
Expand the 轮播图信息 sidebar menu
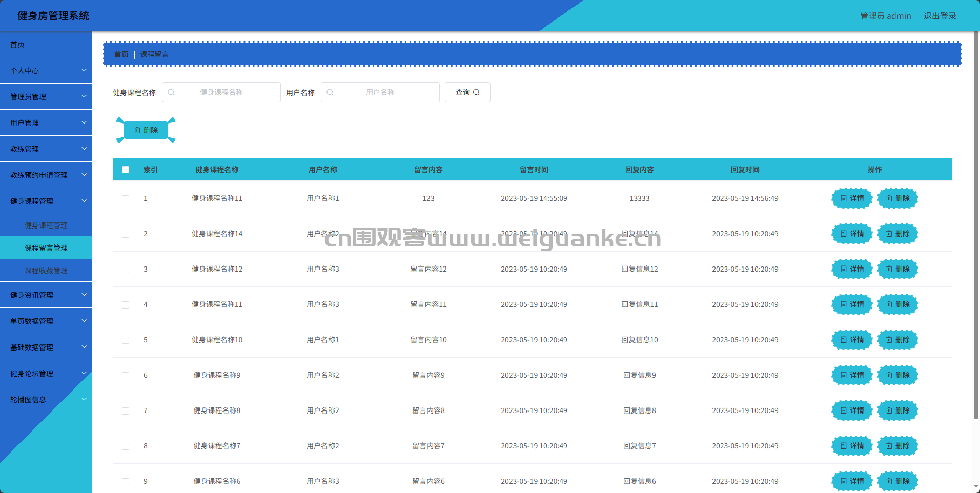pos(46,399)
